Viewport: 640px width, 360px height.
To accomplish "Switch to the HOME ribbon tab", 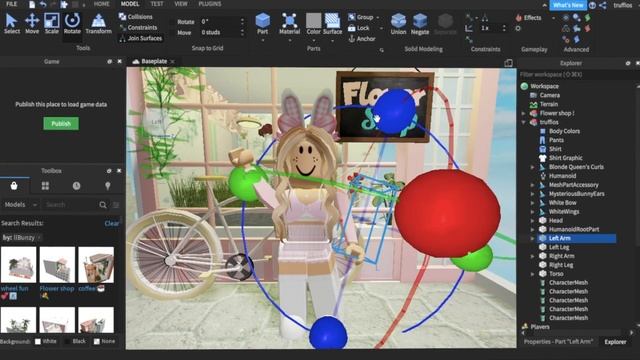I will [101, 4].
